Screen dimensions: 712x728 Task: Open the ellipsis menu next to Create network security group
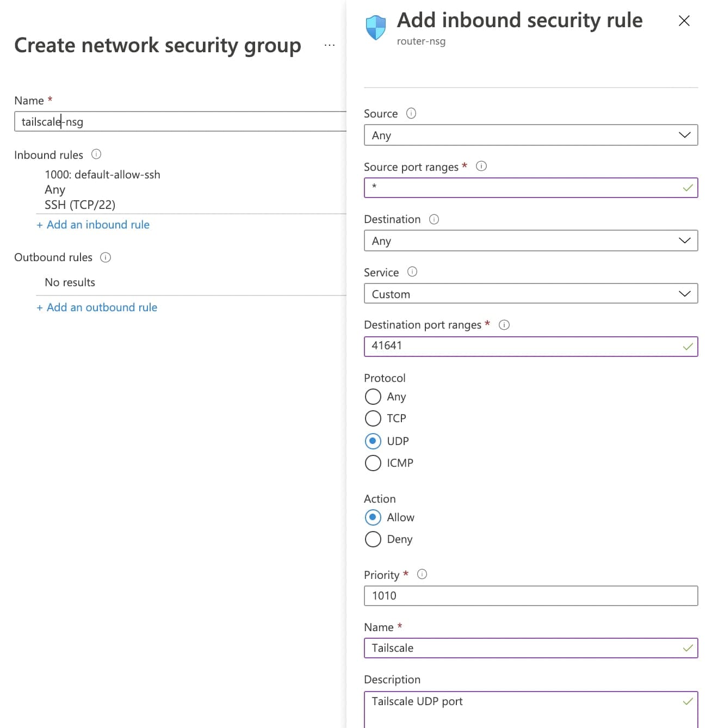[329, 45]
